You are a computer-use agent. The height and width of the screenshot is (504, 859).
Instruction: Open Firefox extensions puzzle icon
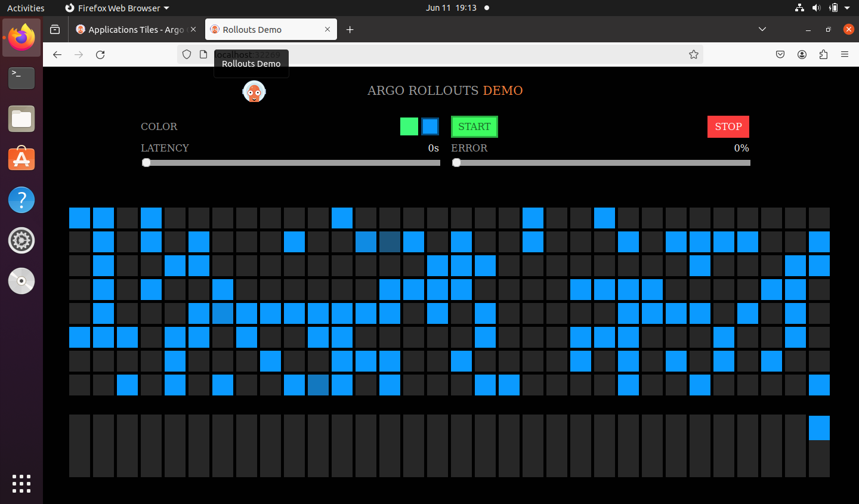point(823,55)
